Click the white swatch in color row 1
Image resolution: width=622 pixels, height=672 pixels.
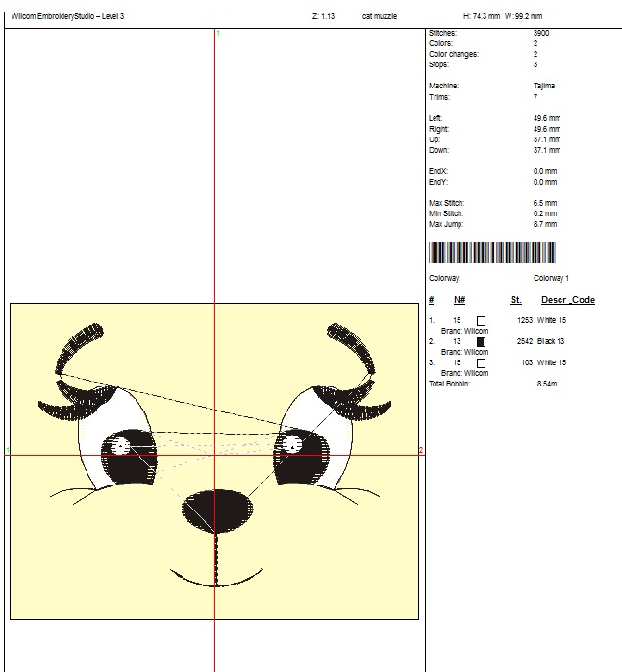(482, 320)
